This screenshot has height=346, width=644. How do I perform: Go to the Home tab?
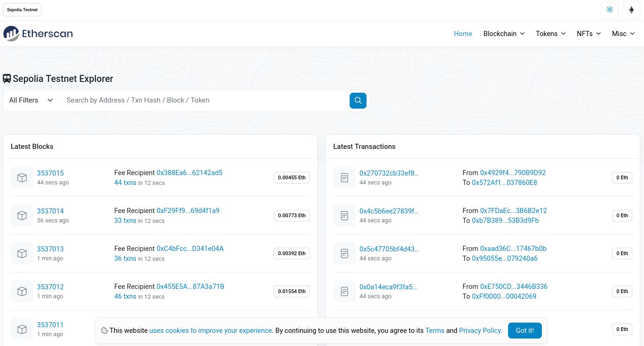pos(463,34)
